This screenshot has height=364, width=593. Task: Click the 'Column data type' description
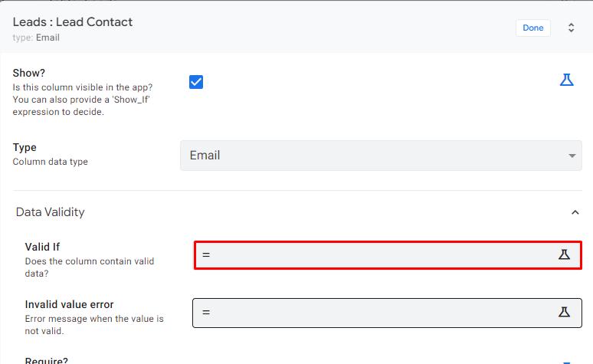pos(51,162)
